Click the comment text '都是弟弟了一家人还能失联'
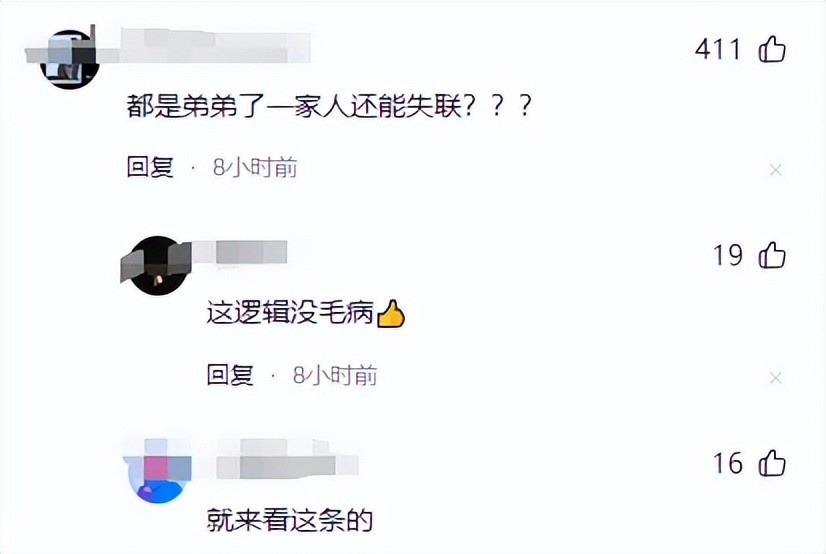 coord(295,107)
